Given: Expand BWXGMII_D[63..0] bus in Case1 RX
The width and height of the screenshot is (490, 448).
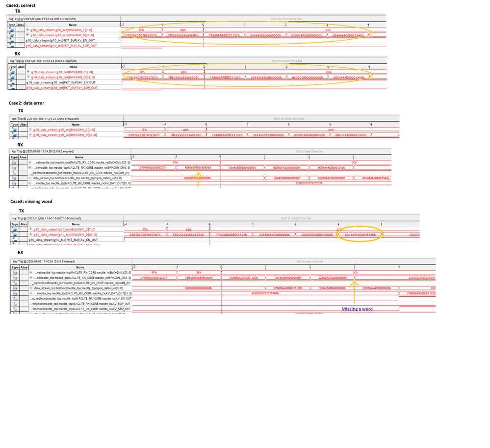Looking at the screenshot, I should (28, 77).
